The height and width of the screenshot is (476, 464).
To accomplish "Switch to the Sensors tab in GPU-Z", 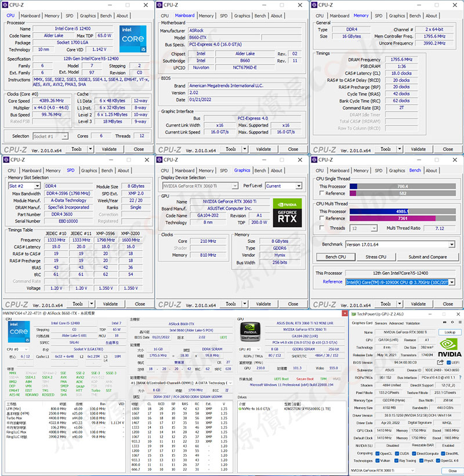I will pos(381,324).
